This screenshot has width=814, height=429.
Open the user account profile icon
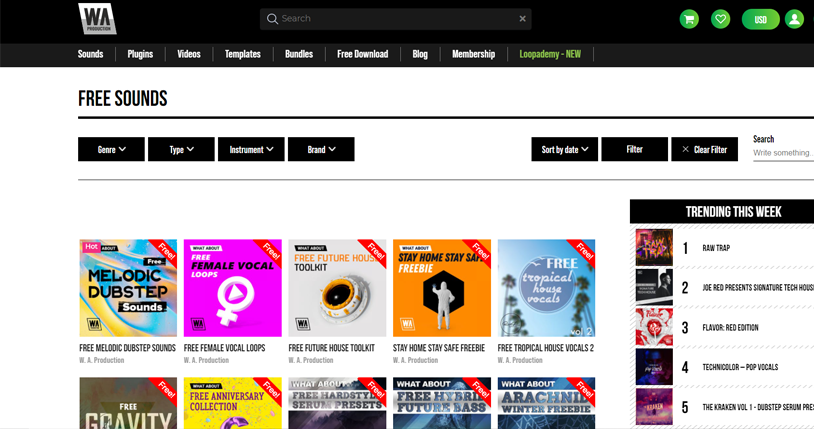pyautogui.click(x=794, y=19)
